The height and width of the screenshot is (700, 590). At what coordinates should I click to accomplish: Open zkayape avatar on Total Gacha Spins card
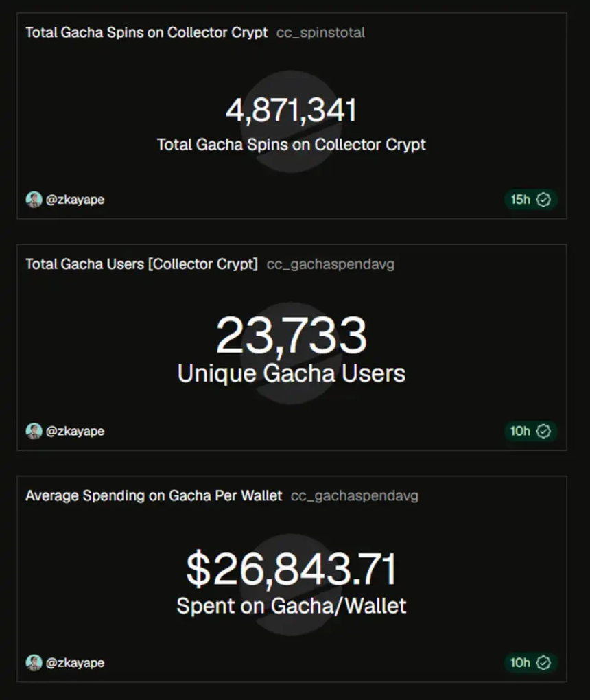[x=34, y=200]
